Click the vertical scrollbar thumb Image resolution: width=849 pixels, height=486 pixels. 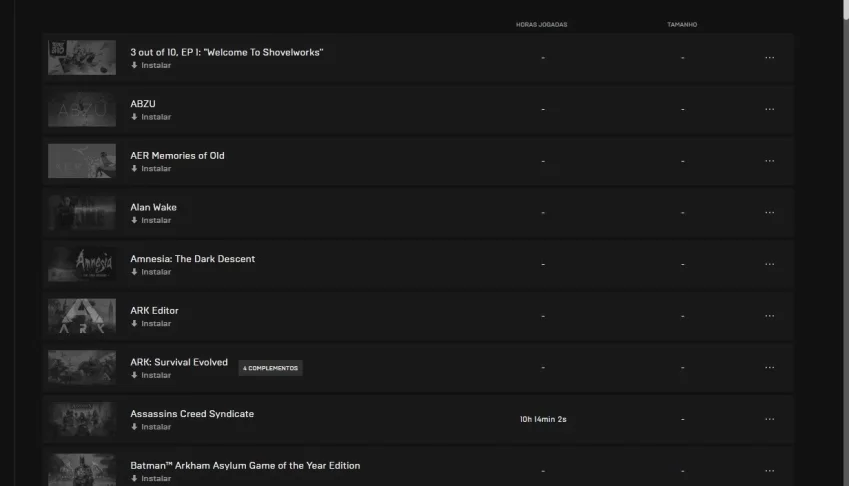(x=846, y=10)
